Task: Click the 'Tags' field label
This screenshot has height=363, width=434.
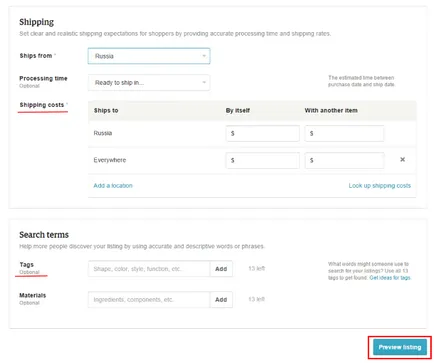Action: point(26,265)
